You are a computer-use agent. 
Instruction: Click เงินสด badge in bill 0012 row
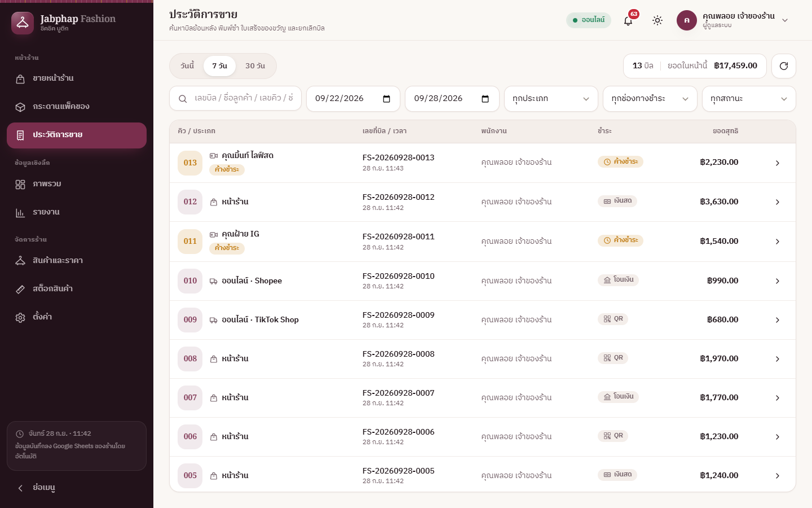click(617, 201)
